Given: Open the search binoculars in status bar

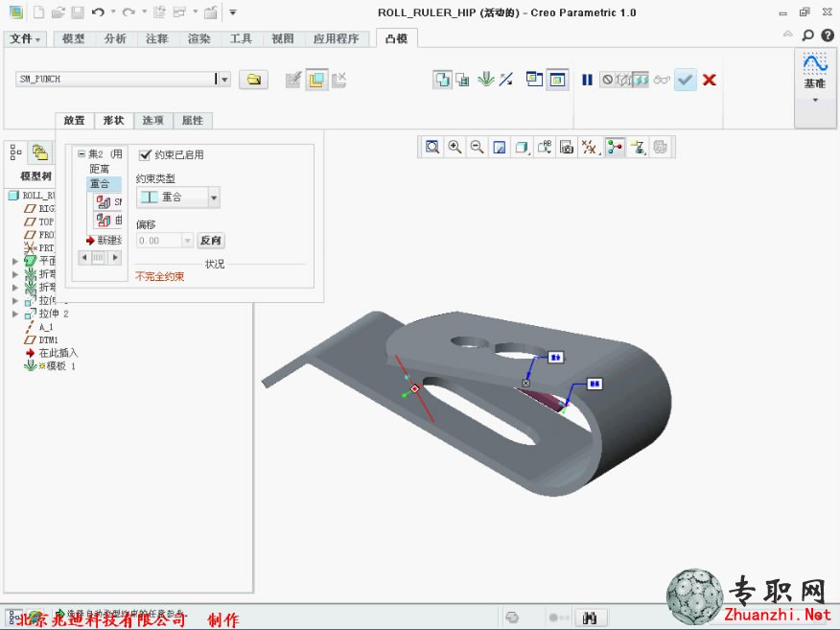Looking at the screenshot, I should click(590, 618).
